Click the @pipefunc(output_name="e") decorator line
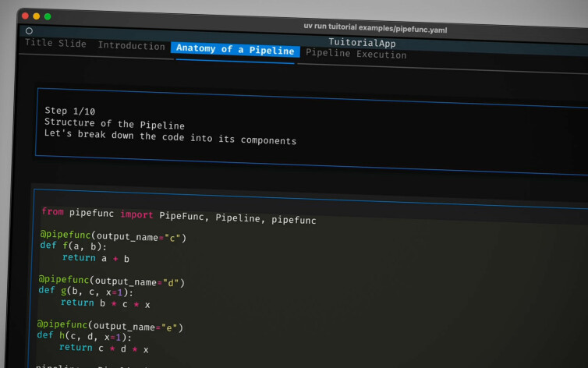Image resolution: width=588 pixels, height=368 pixels. click(x=110, y=326)
